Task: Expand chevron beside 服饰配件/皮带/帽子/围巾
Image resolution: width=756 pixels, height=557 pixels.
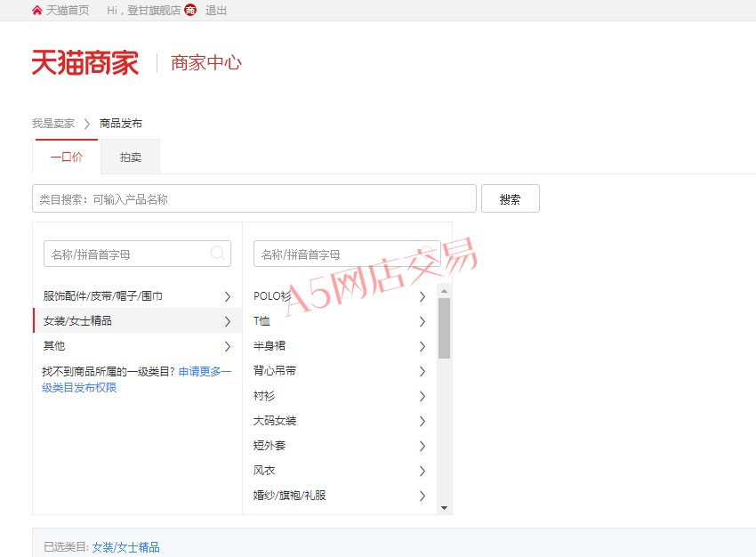Action: coord(228,296)
